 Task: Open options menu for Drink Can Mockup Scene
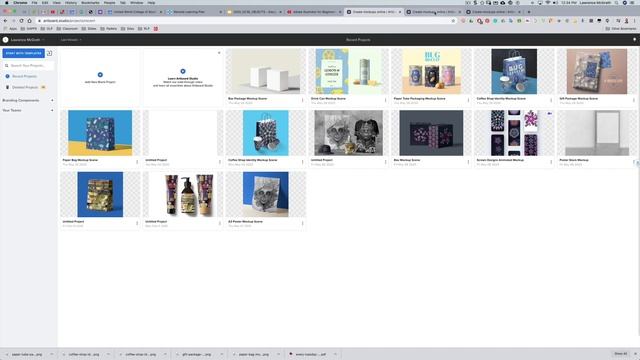(x=385, y=100)
